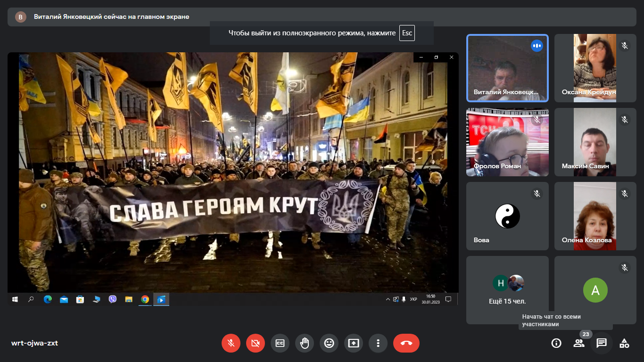Restore down the shared photo viewer window
Screen dimensions: 644x362
[x=436, y=57]
